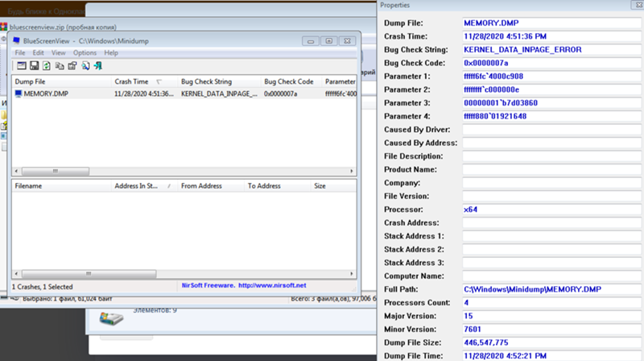The image size is (644, 361).
Task: Click the empty Computer Name field
Action: click(551, 276)
